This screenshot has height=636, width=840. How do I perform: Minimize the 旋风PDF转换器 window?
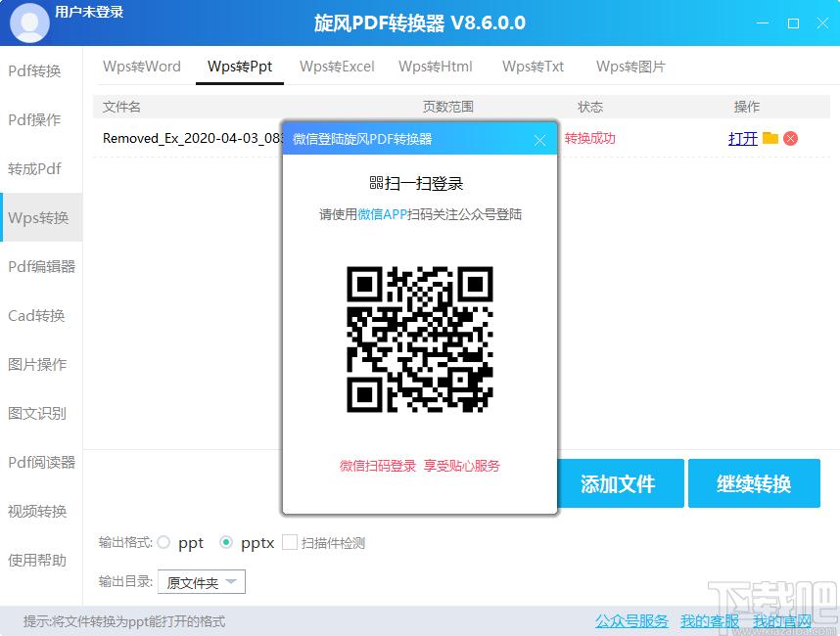(763, 23)
